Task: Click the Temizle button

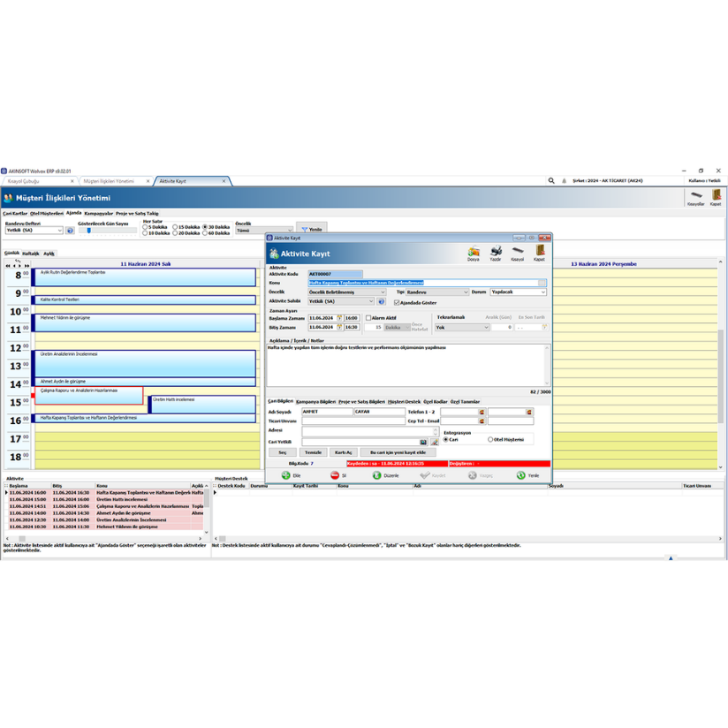Action: pos(314,452)
